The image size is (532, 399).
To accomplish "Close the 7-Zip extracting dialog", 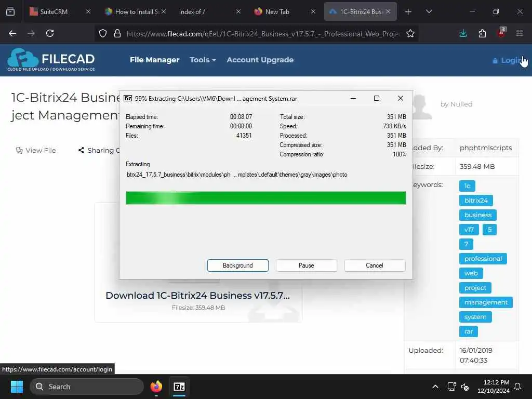I will pyautogui.click(x=401, y=98).
